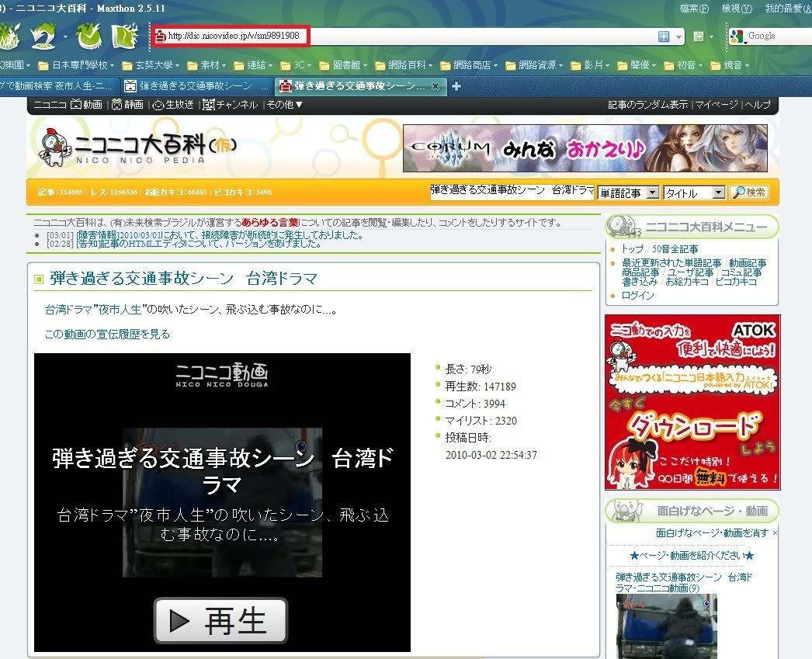Play the video with the 再生 button
The width and height of the screenshot is (812, 659).
[220, 620]
